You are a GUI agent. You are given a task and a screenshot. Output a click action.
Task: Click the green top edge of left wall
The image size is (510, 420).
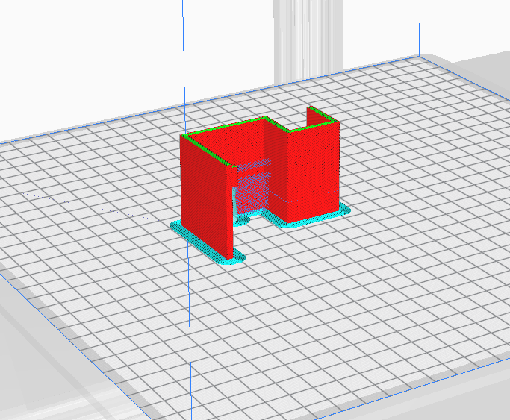point(224,129)
